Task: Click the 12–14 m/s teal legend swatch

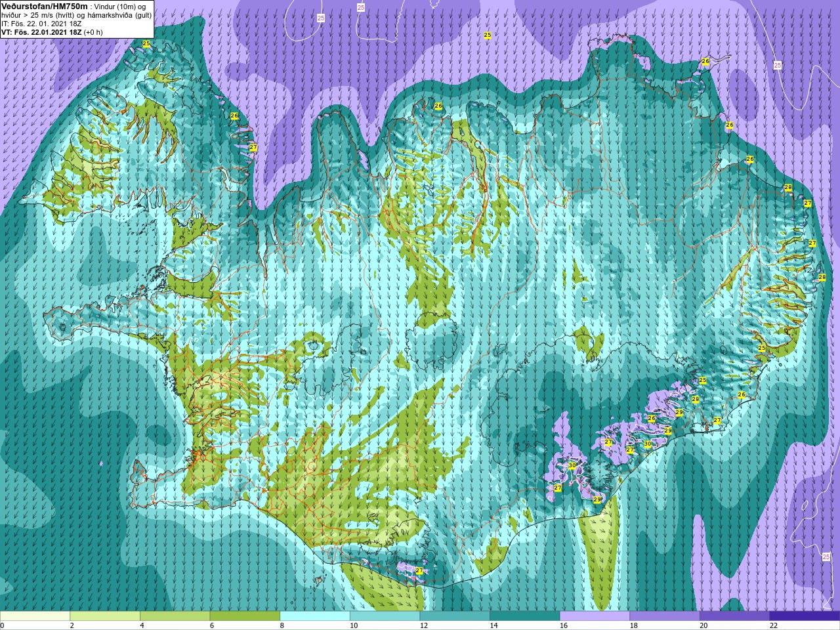Action: (455, 616)
